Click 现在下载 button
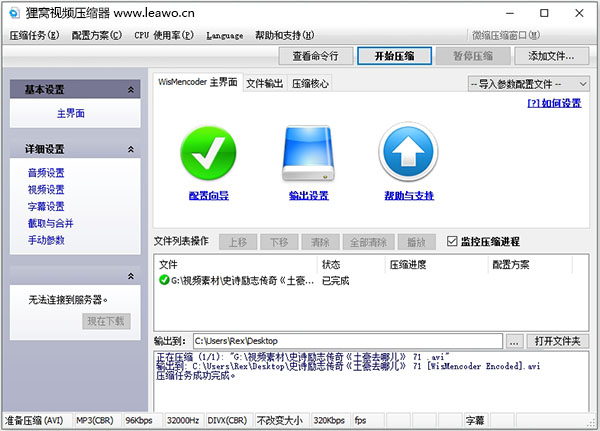The image size is (600, 431). click(106, 321)
